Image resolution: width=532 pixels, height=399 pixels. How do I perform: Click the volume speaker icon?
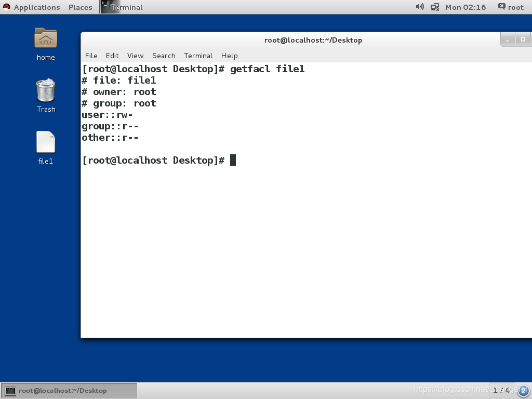pyautogui.click(x=420, y=7)
